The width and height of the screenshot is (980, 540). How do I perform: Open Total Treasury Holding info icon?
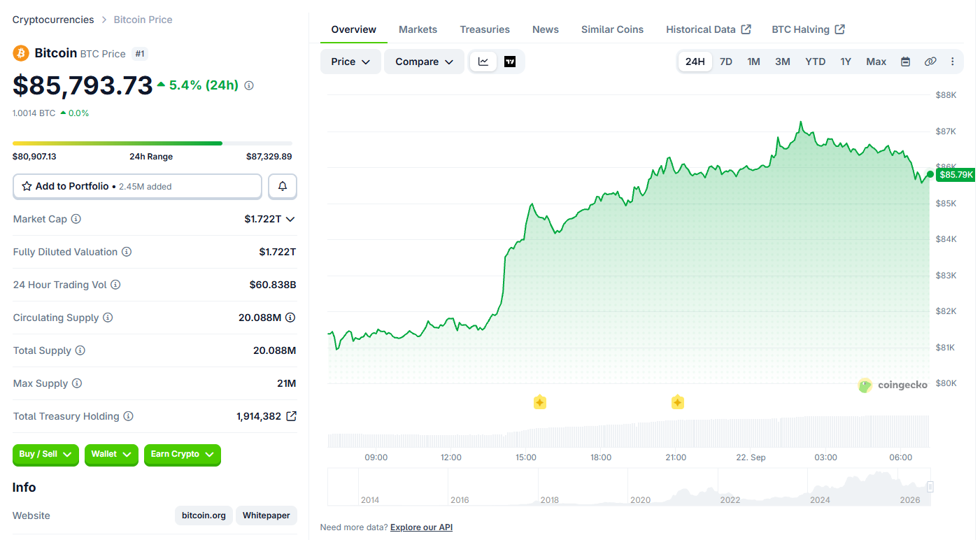128,416
